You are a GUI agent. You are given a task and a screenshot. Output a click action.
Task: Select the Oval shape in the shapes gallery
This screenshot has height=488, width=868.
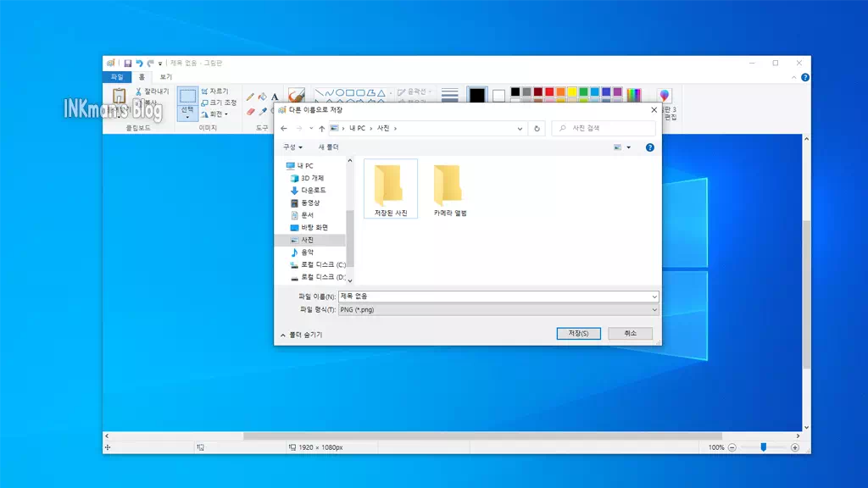tap(340, 93)
